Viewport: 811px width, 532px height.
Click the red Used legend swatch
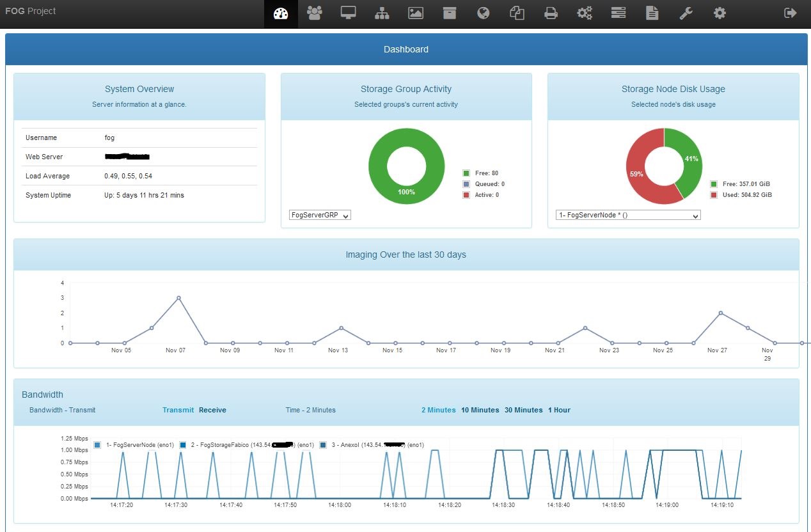coord(714,194)
